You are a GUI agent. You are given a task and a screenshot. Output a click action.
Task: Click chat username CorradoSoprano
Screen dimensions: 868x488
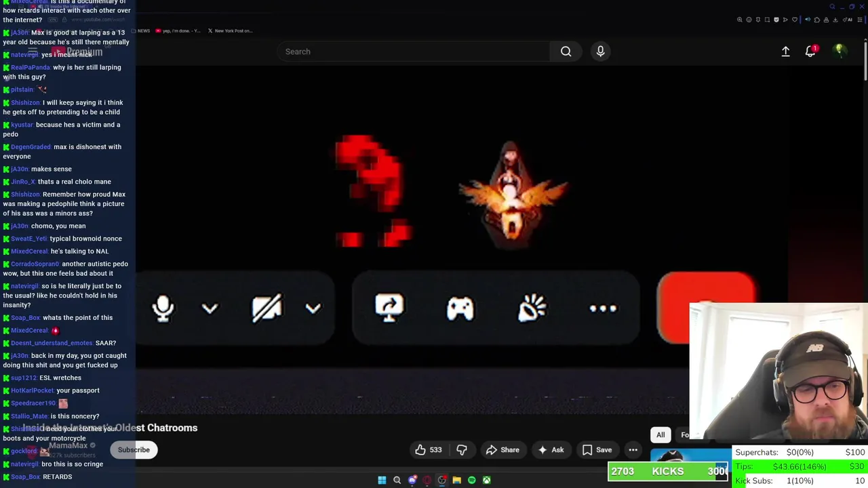[35, 264]
